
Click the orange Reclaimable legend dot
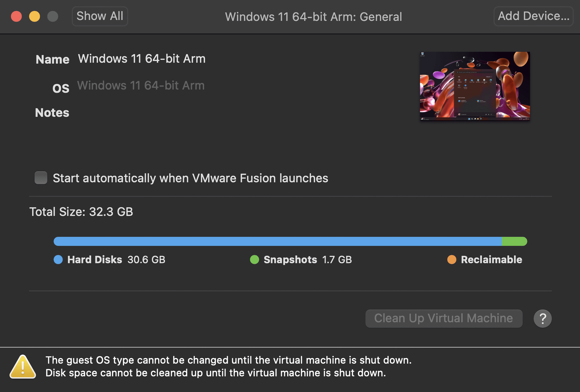452,260
